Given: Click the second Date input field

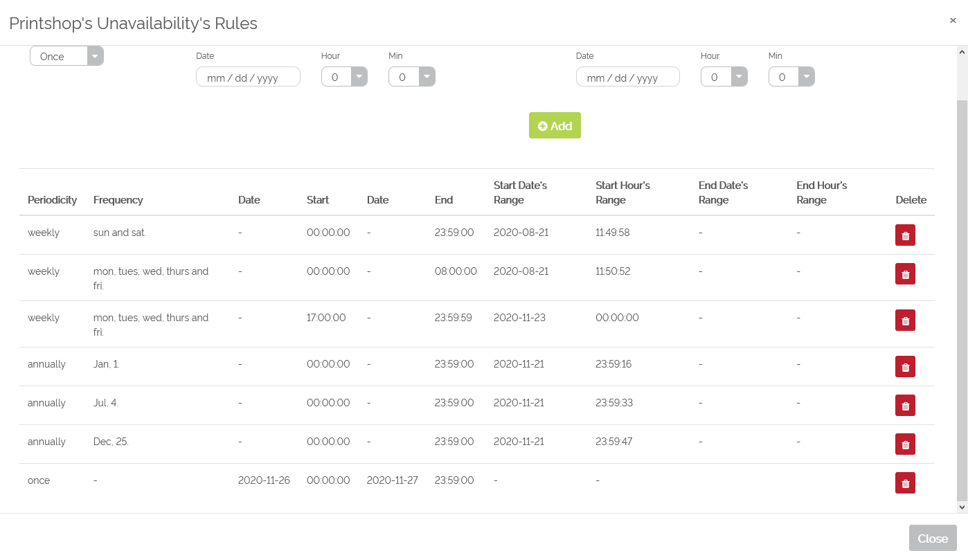Looking at the screenshot, I should click(628, 77).
